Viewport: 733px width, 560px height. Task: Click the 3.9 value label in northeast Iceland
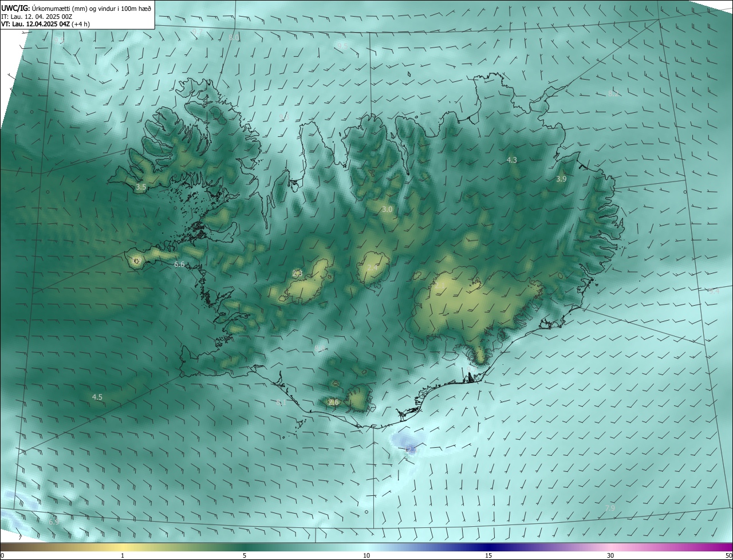pyautogui.click(x=561, y=179)
